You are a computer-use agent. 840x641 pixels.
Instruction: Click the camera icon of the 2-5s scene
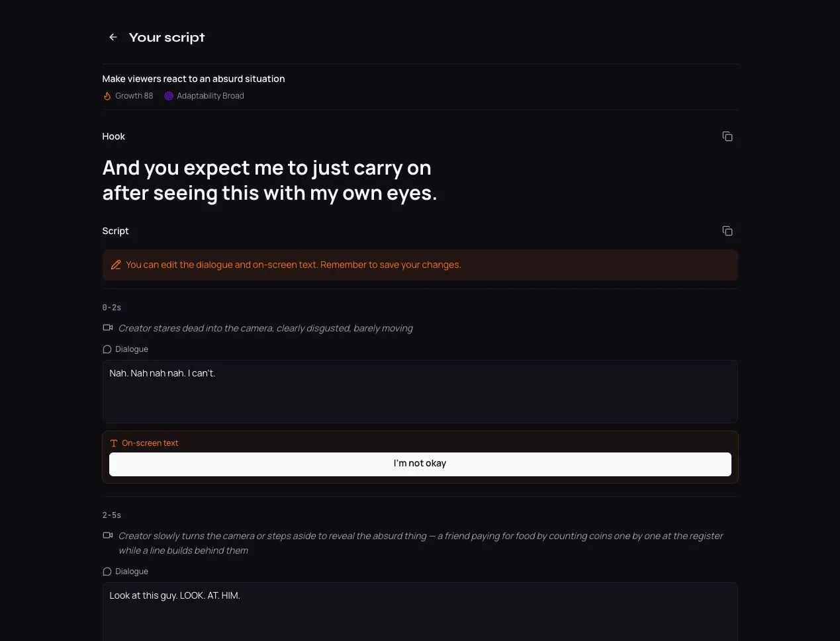coord(108,535)
